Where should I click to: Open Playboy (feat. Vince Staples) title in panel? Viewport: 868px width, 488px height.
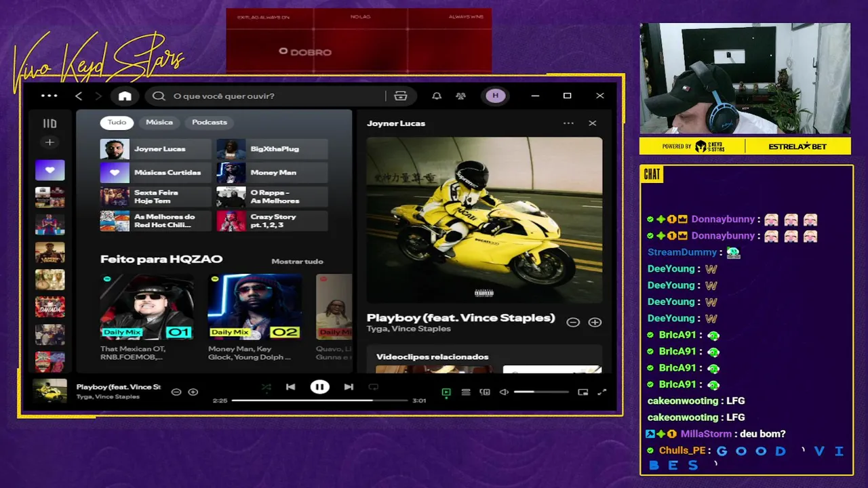click(x=460, y=318)
